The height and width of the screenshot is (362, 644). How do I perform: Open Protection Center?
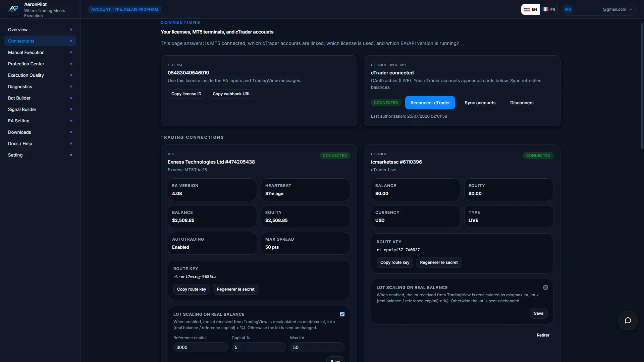(x=40, y=64)
